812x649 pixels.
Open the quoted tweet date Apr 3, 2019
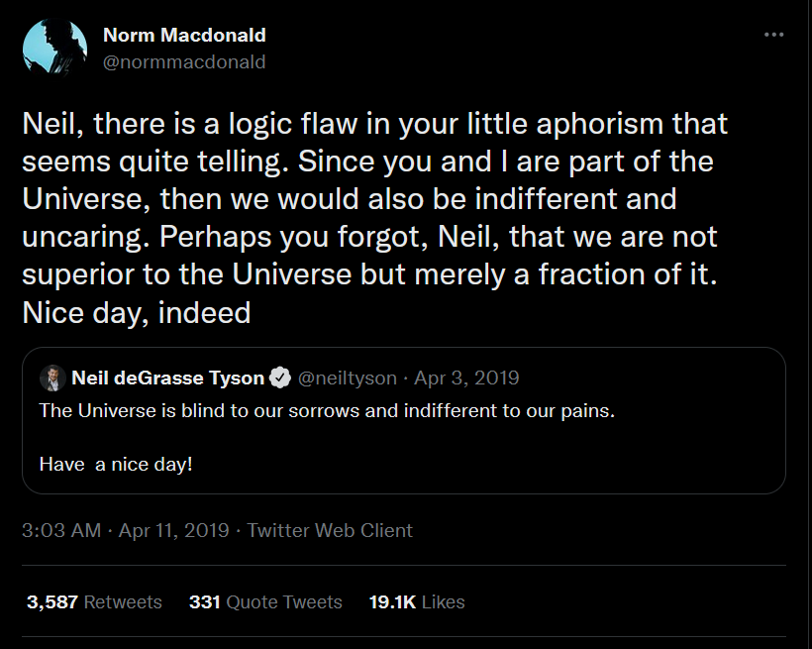pos(466,378)
